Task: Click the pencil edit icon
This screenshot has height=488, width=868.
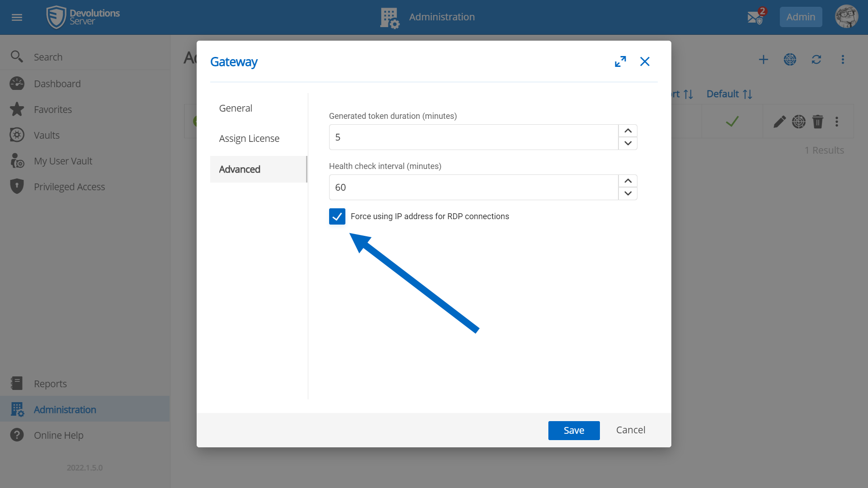Action: [779, 122]
